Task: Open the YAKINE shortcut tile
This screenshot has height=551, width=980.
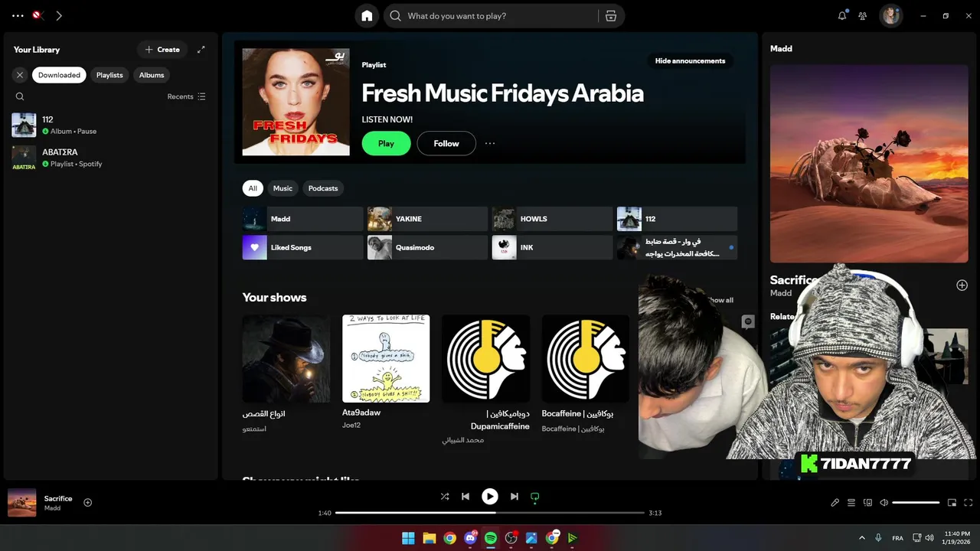Action: click(427, 219)
